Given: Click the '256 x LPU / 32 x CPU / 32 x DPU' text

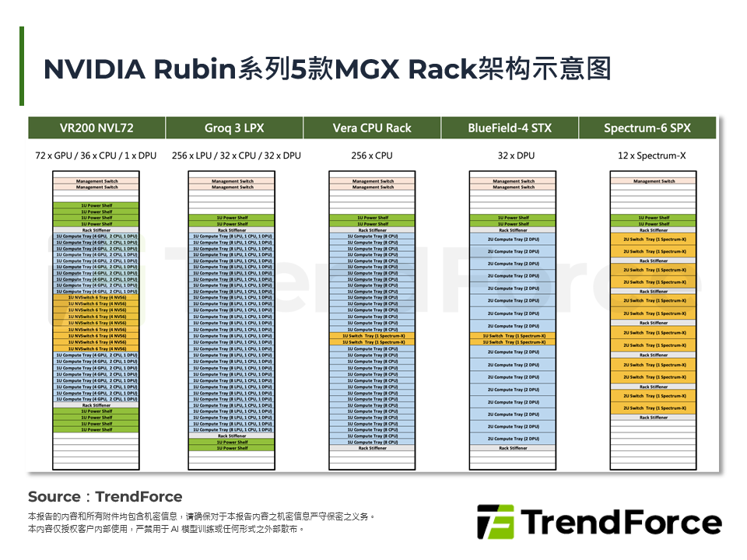Looking at the screenshot, I should click(x=237, y=156).
